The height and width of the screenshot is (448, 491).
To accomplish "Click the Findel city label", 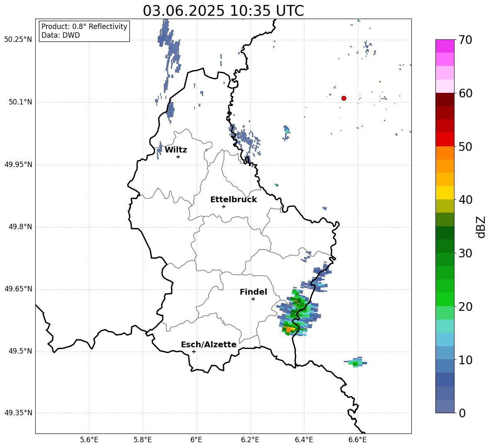I will [x=253, y=292].
